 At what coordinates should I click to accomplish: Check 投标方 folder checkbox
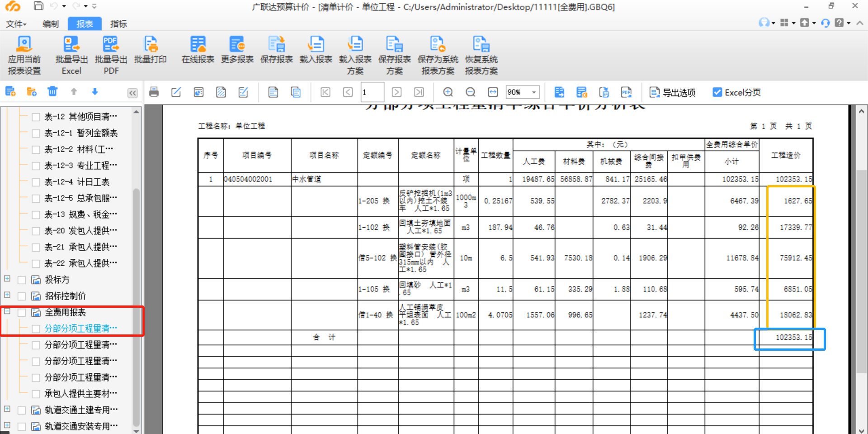point(22,280)
